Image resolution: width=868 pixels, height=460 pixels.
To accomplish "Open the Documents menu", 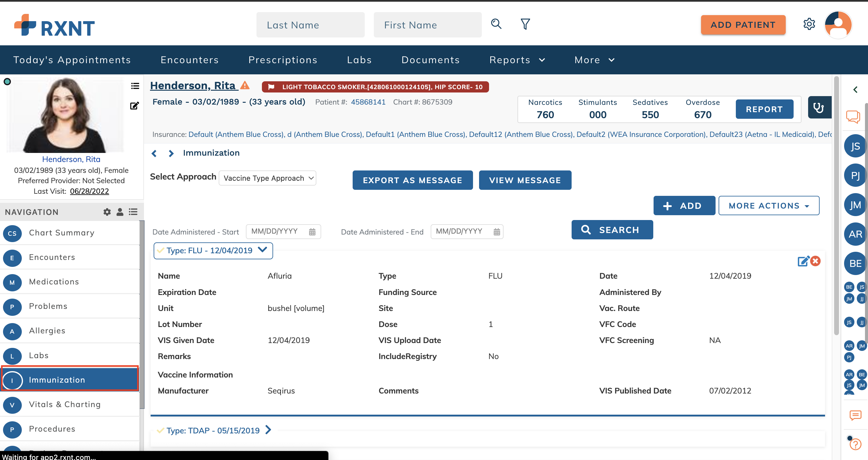I will [x=431, y=60].
